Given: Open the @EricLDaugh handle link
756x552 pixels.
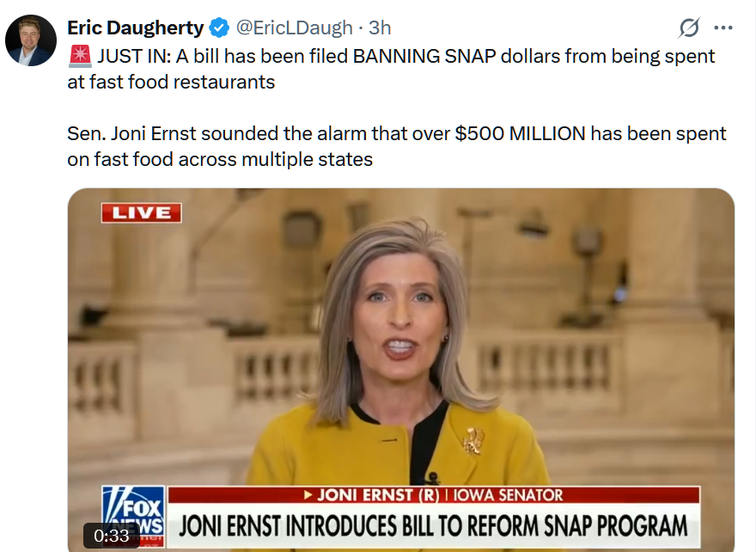Looking at the screenshot, I should (294, 28).
